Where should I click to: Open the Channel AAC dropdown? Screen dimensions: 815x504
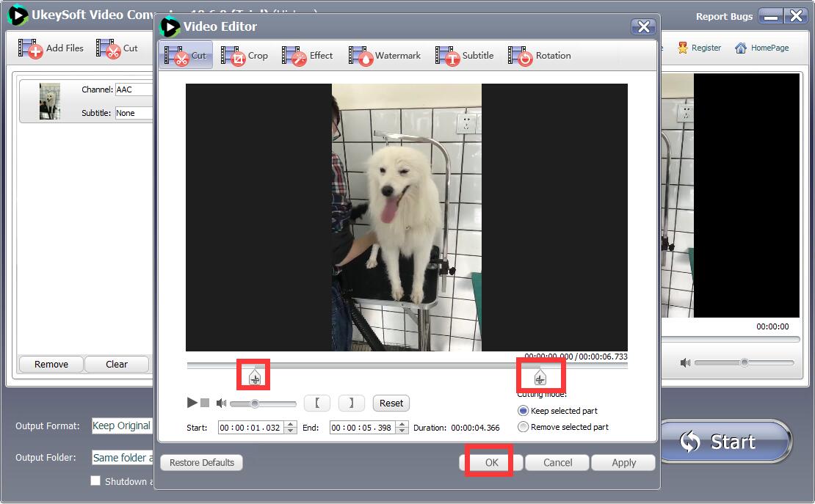pyautogui.click(x=134, y=90)
